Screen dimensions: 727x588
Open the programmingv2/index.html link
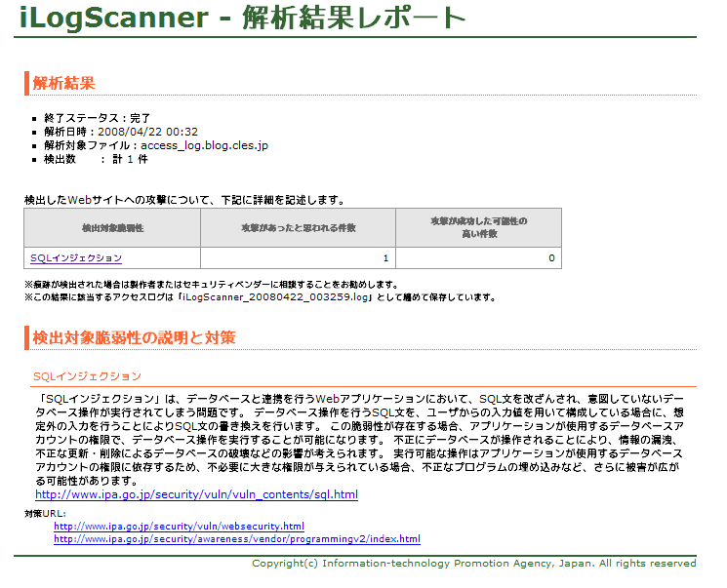click(x=236, y=538)
